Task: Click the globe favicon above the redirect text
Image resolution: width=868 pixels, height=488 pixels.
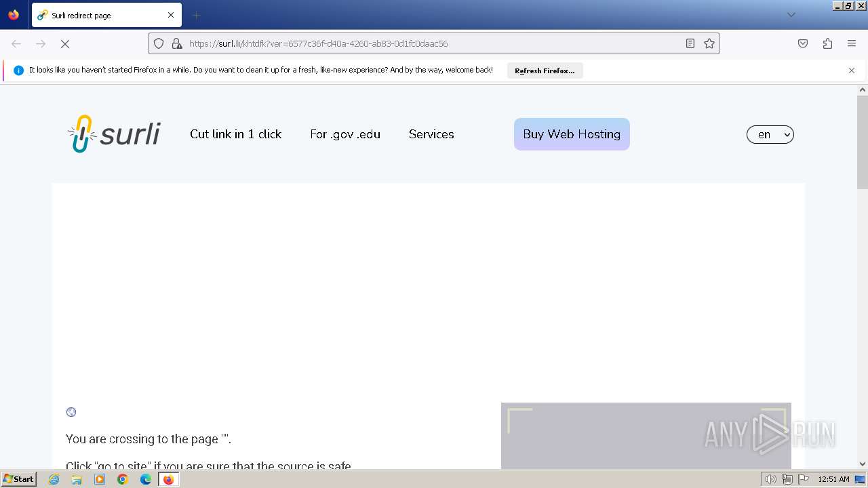Action: (x=71, y=412)
